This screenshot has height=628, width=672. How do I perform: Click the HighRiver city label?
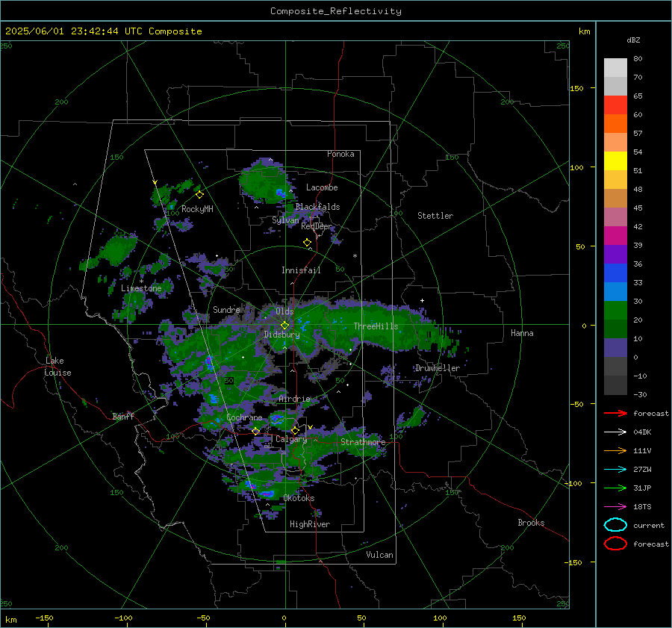[310, 524]
